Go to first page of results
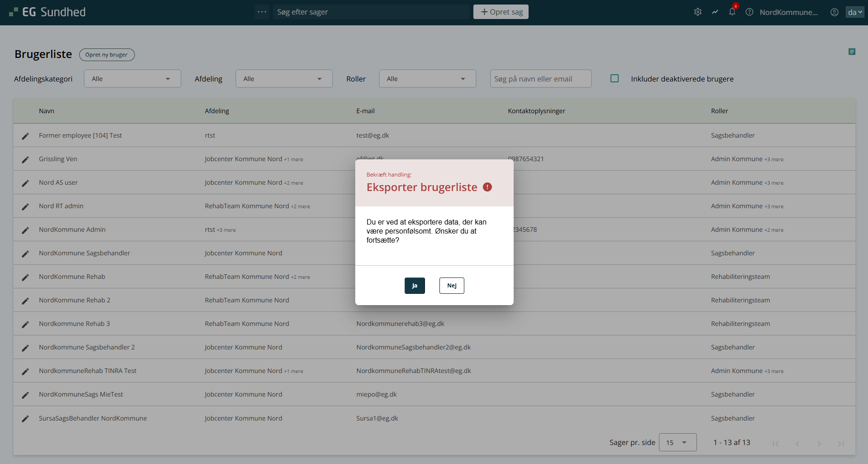The width and height of the screenshot is (868, 464). (776, 443)
